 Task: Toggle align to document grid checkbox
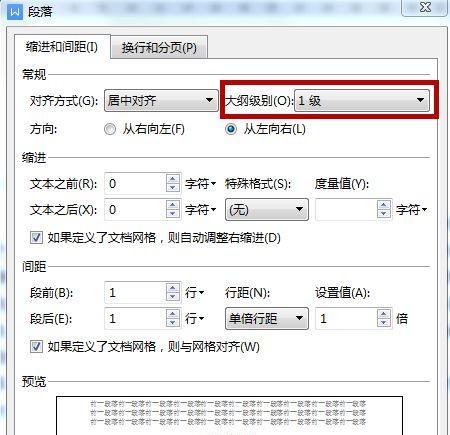pos(36,347)
